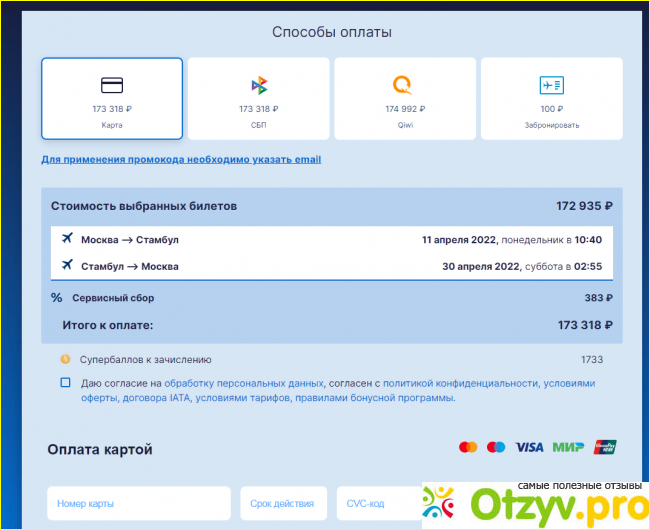The height and width of the screenshot is (530, 650).
Task: Select the Карта payment method card icon
Action: click(112, 85)
